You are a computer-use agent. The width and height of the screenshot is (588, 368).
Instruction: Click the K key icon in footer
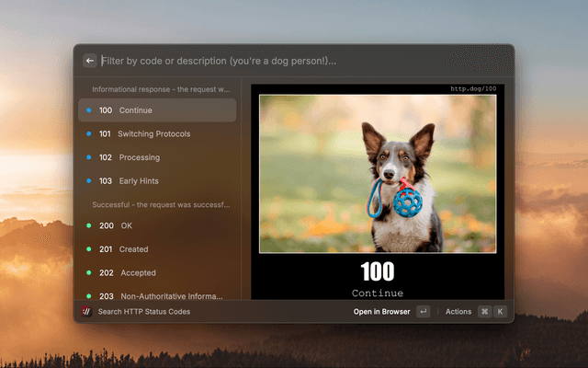500,312
